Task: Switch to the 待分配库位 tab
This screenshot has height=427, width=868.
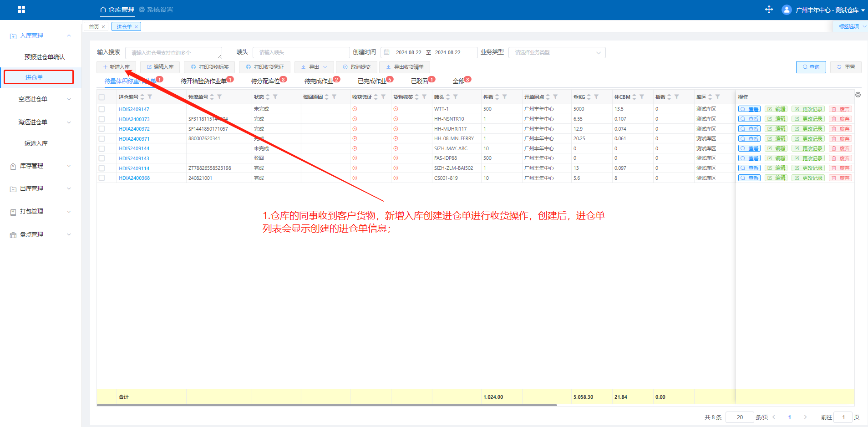Action: pos(266,81)
